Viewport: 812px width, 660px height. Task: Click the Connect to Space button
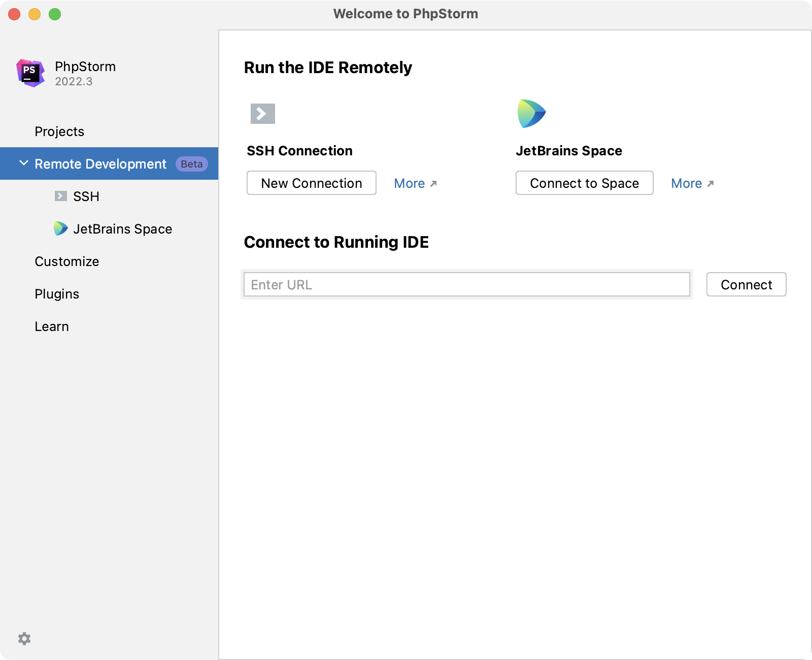[584, 183]
